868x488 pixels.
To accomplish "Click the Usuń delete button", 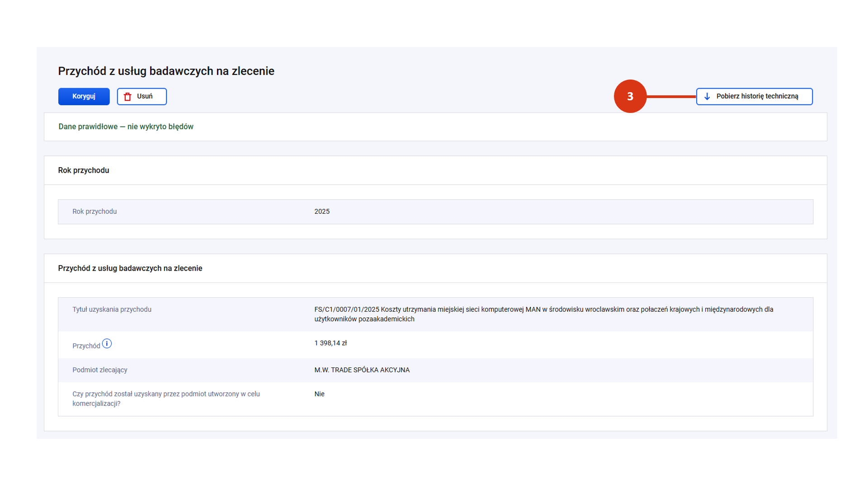I will [x=142, y=96].
